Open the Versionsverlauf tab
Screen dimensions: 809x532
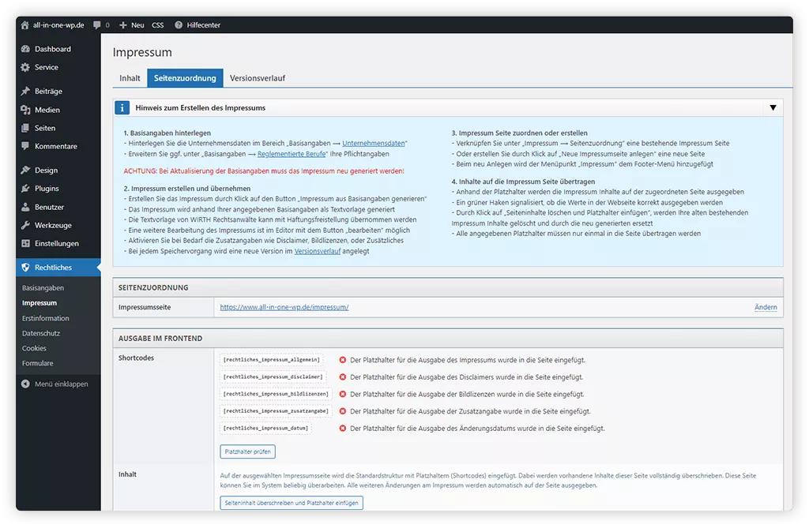point(258,78)
